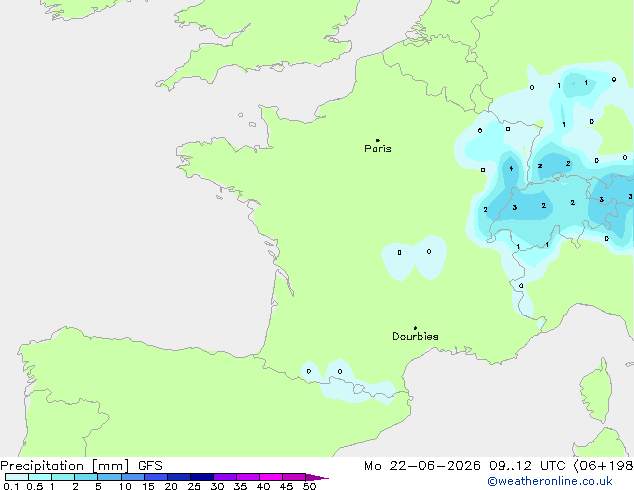Pick the legend swatch between 10 and 15
The image size is (634, 490).
pyautogui.click(x=132, y=477)
